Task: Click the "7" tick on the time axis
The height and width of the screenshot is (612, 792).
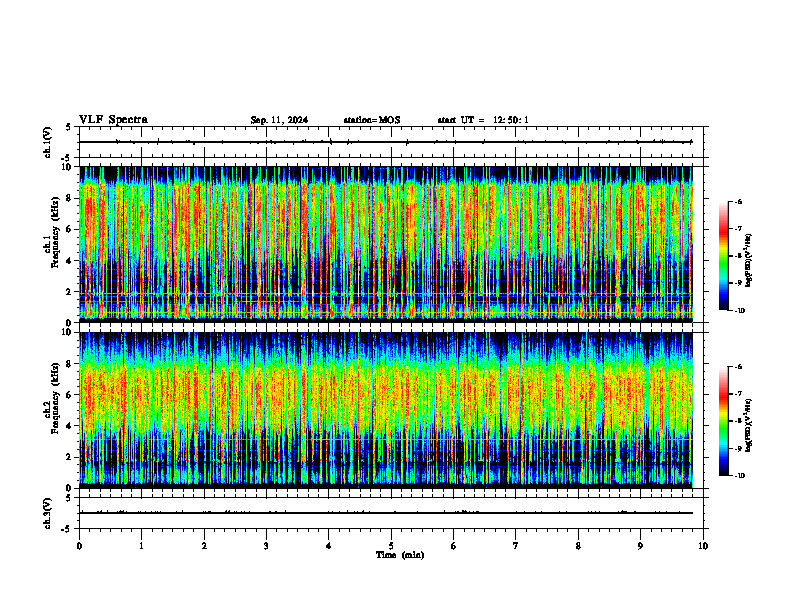Action: point(516,546)
